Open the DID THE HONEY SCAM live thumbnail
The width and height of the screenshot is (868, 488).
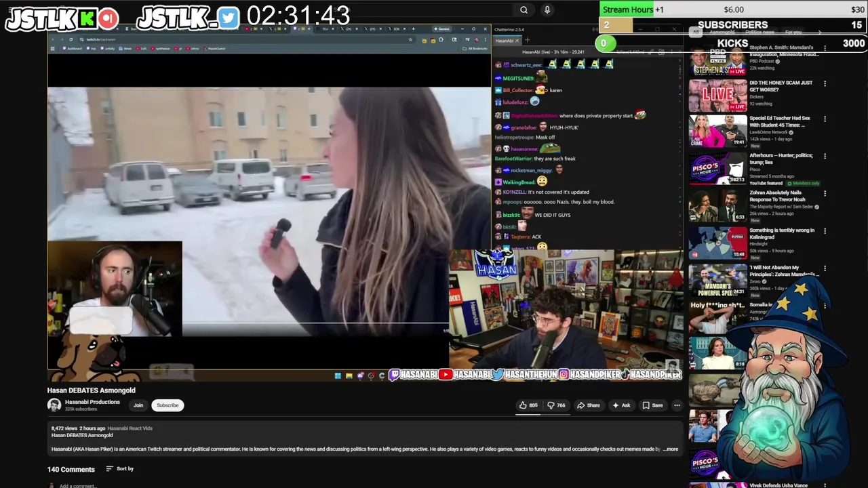717,96
